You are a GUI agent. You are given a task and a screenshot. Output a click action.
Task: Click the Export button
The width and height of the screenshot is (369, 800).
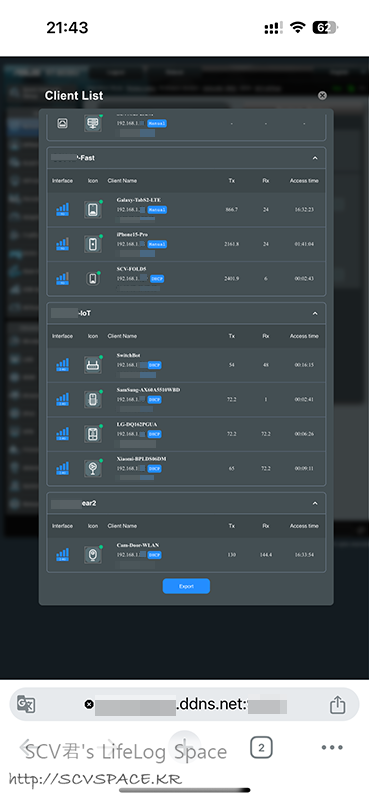[186, 586]
